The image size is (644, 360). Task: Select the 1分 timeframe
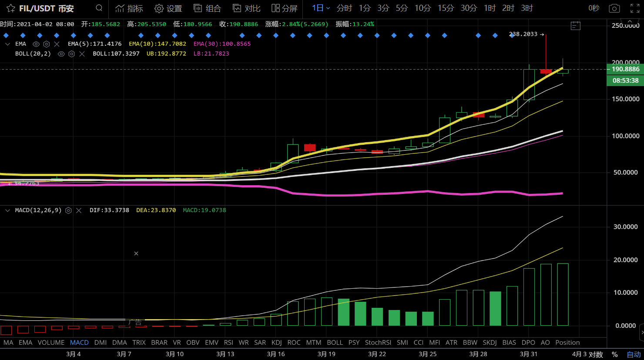pyautogui.click(x=365, y=8)
